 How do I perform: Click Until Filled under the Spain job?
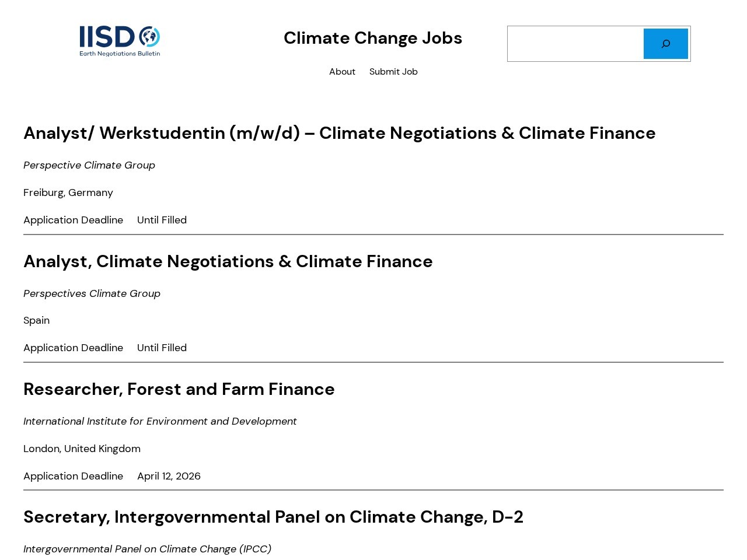coord(162,348)
